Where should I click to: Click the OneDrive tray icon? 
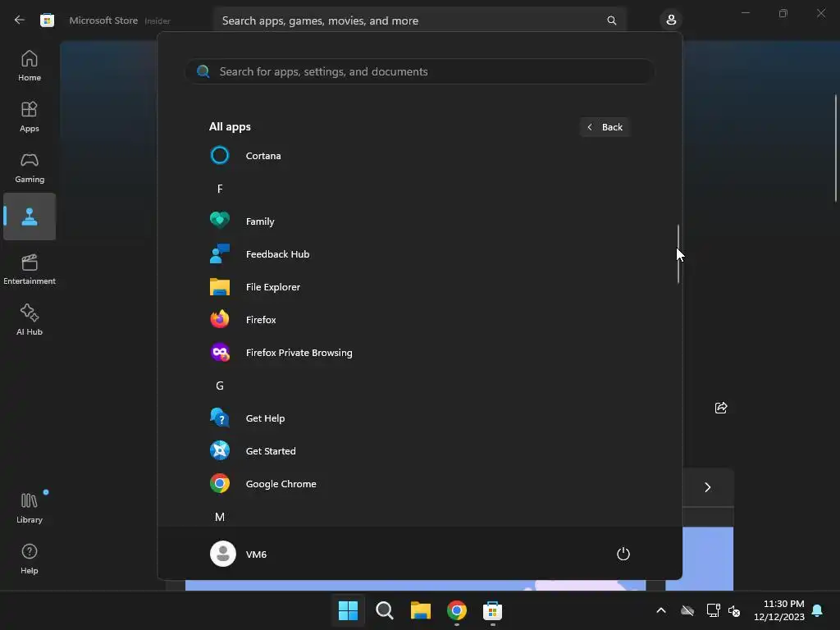pos(687,610)
